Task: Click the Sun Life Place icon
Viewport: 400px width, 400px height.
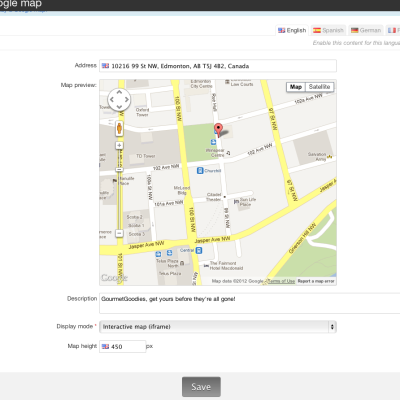Action: click(236, 202)
